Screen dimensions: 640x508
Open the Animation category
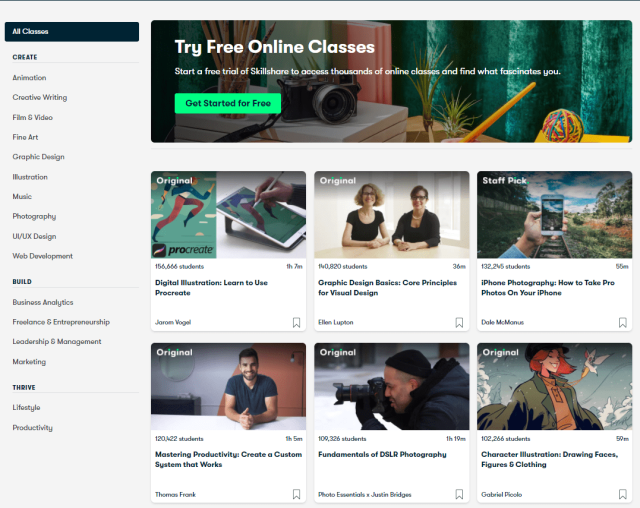[x=30, y=78]
